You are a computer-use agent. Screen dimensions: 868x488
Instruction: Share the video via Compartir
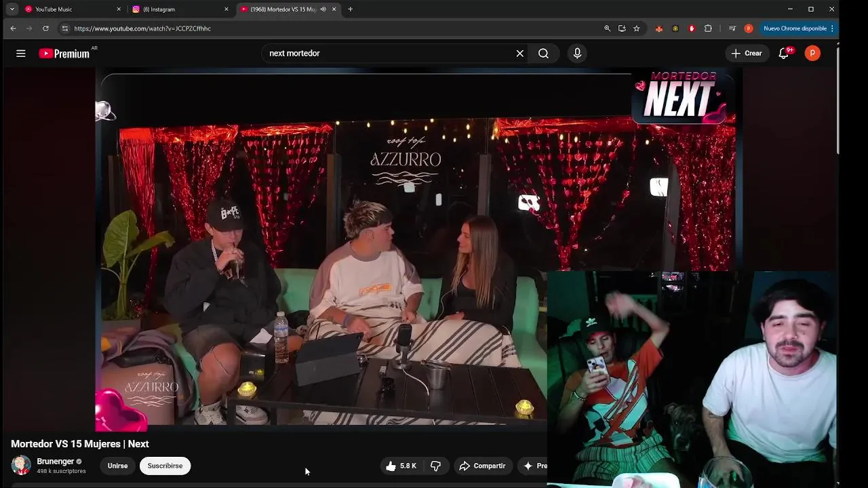tap(482, 466)
